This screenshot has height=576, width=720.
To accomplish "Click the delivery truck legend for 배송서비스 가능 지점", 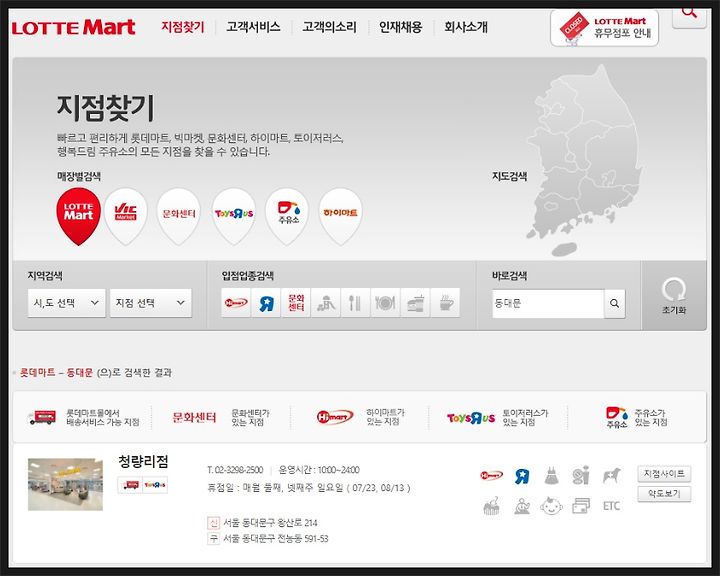I will 42,417.
